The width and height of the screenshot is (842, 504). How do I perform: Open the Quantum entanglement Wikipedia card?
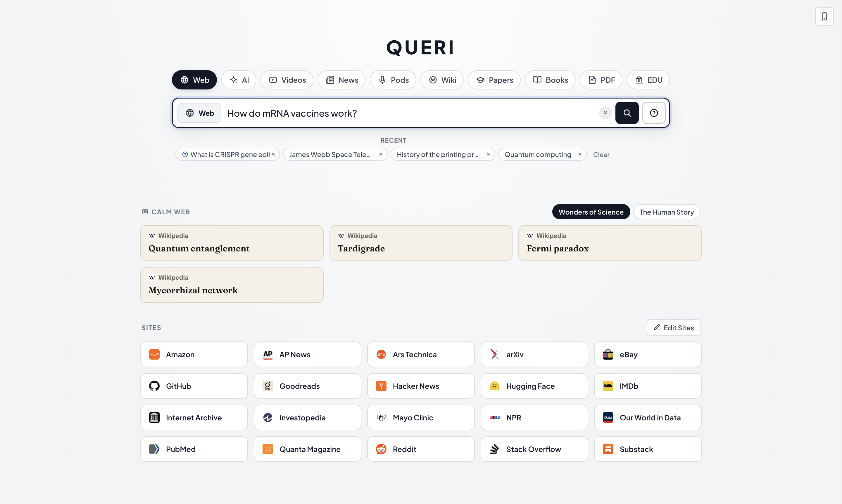pos(232,243)
